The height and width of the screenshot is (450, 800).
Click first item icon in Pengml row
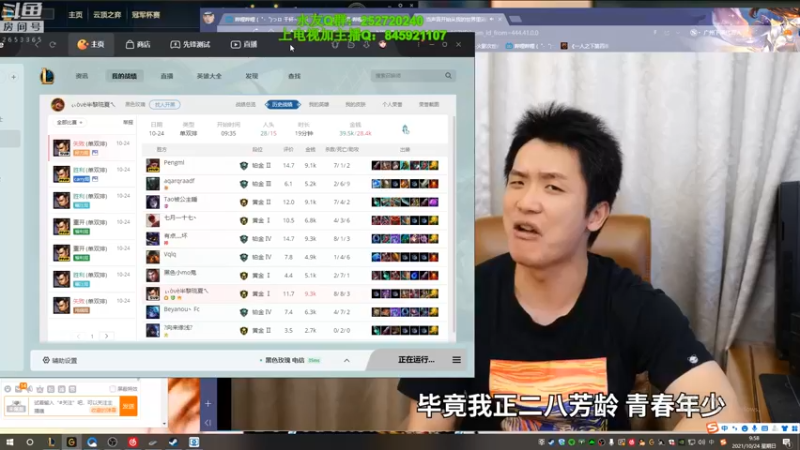coord(376,165)
